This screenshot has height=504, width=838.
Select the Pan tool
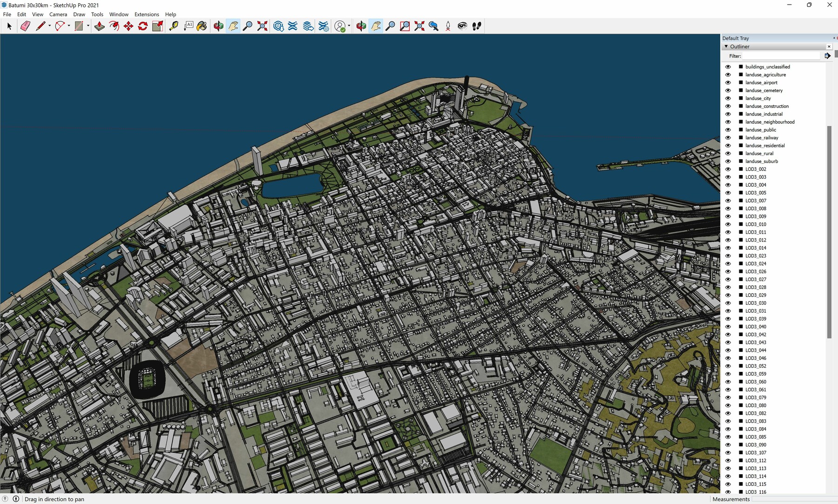(232, 26)
